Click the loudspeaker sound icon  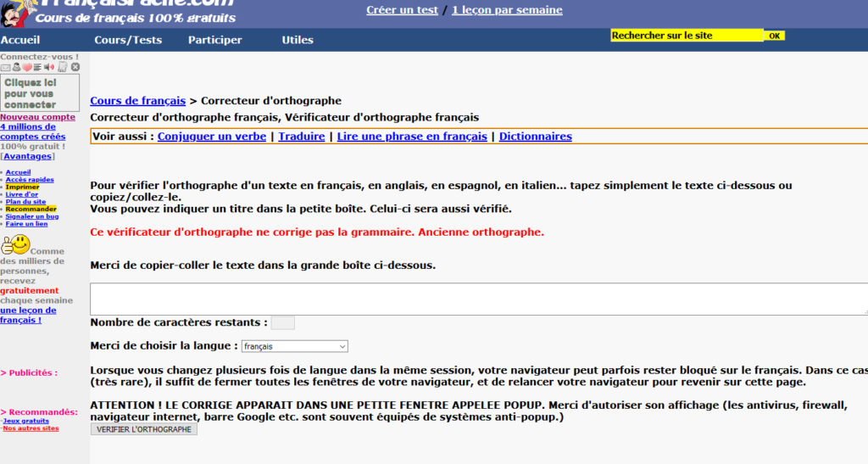(x=49, y=68)
